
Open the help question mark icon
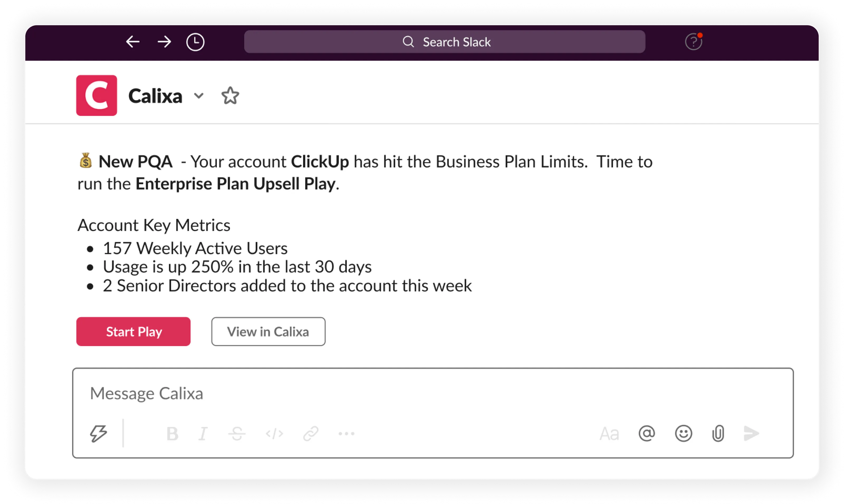693,42
